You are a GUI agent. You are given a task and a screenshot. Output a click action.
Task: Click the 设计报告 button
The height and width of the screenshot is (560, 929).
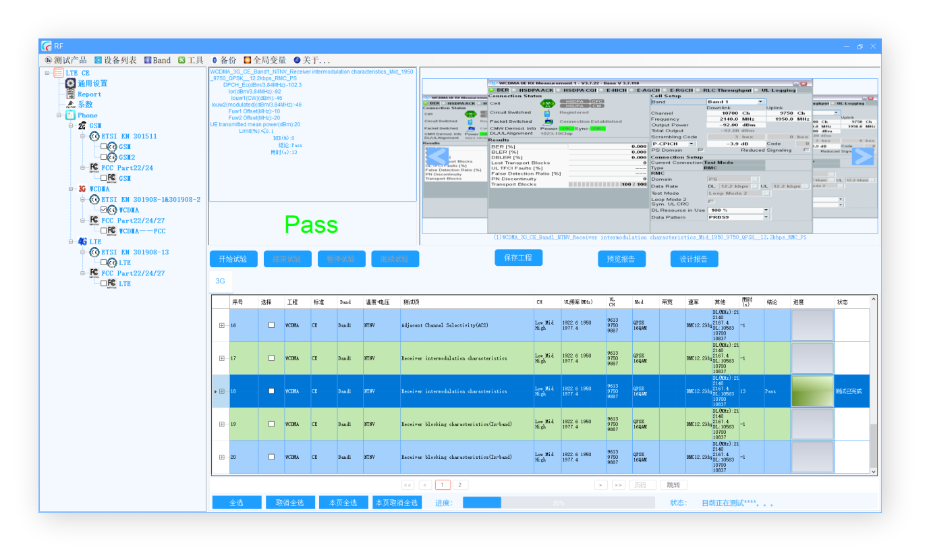[694, 259]
